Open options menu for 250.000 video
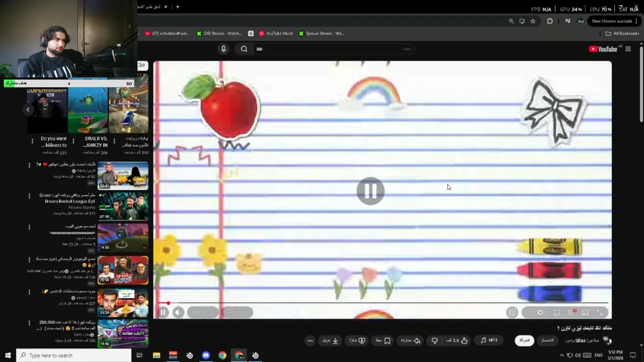The height and width of the screenshot is (362, 644). tap(29, 323)
